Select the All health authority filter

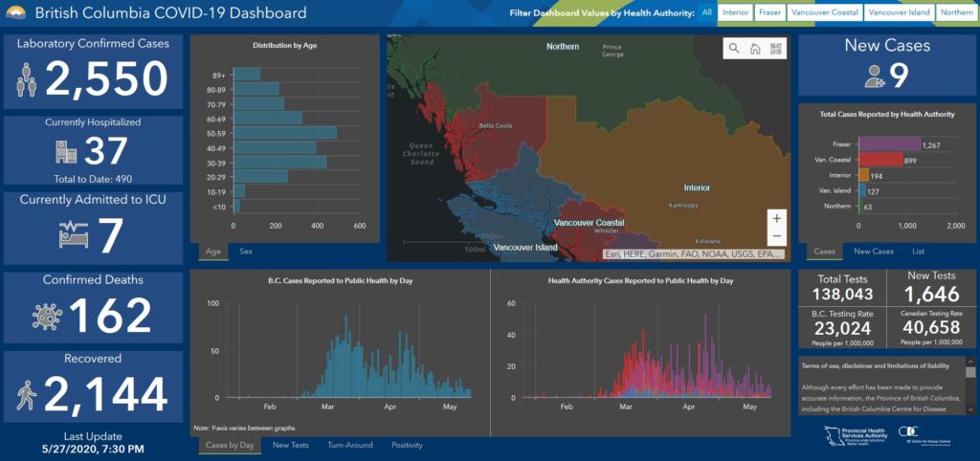point(706,13)
